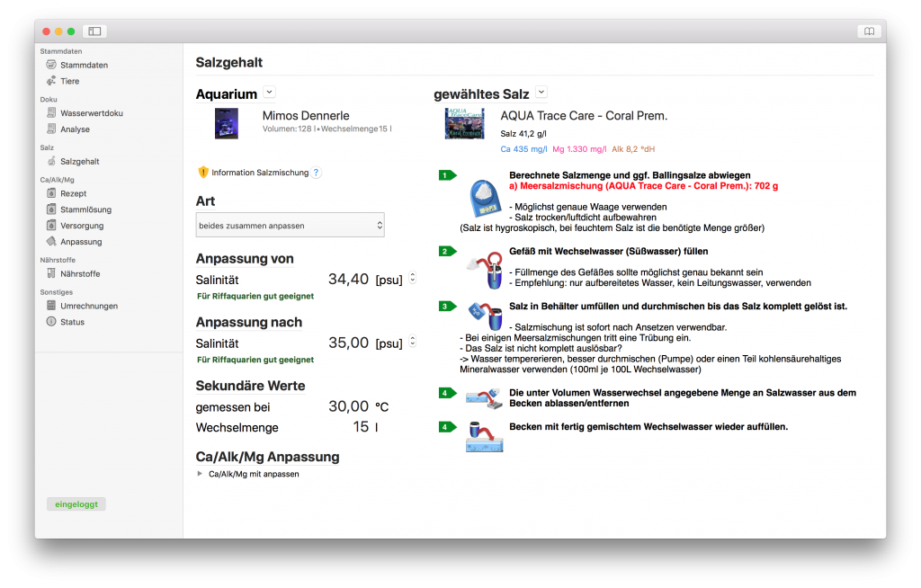The height and width of the screenshot is (588, 921).
Task: Click the water draining icon
Action: pos(484,398)
